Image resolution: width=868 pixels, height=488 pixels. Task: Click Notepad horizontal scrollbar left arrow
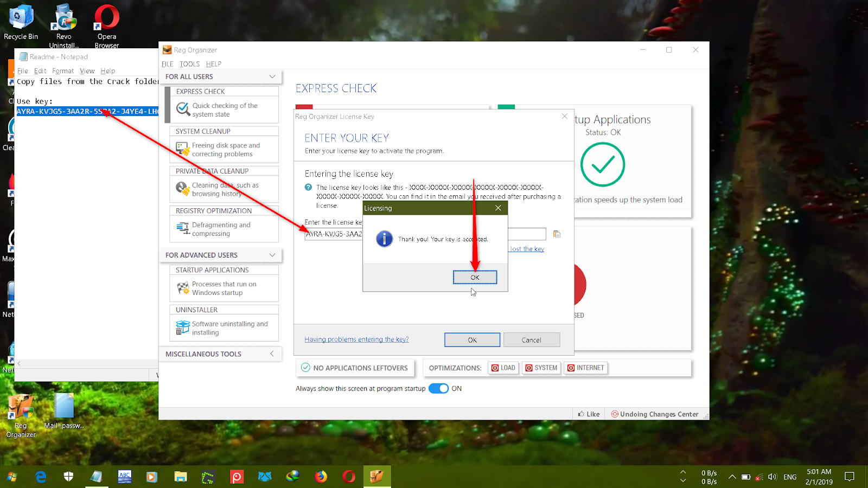(19, 363)
